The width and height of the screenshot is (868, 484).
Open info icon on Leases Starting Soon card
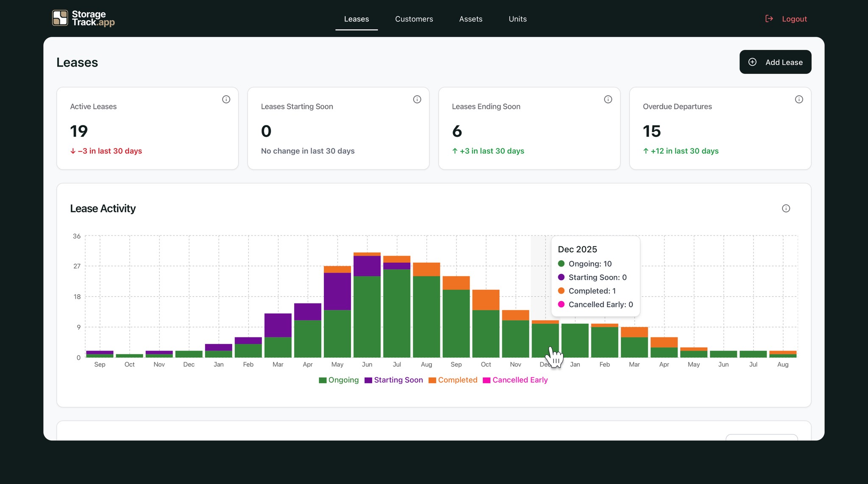pos(417,99)
